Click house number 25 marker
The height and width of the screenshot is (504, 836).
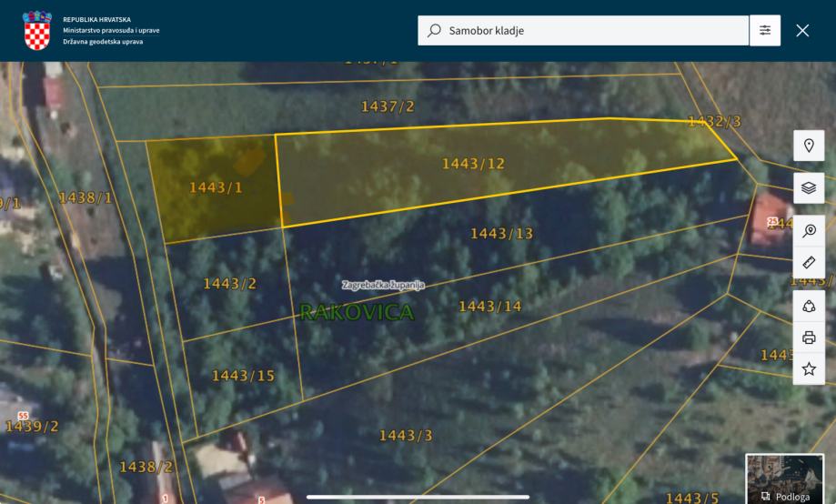coord(772,221)
